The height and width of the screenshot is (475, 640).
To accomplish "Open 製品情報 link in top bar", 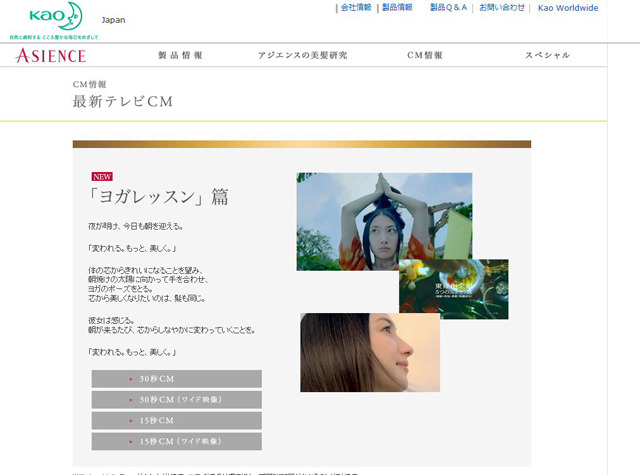I will point(397,7).
